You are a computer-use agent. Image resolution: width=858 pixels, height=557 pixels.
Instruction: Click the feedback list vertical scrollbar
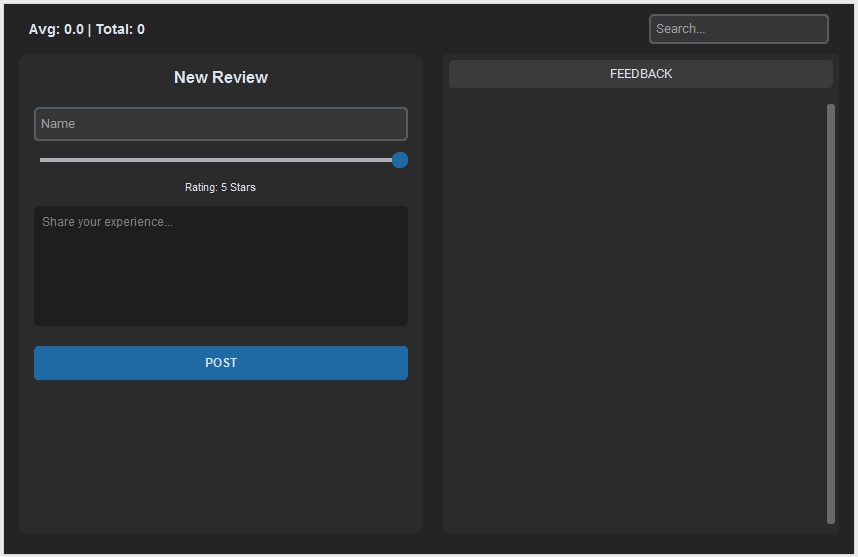(x=831, y=314)
